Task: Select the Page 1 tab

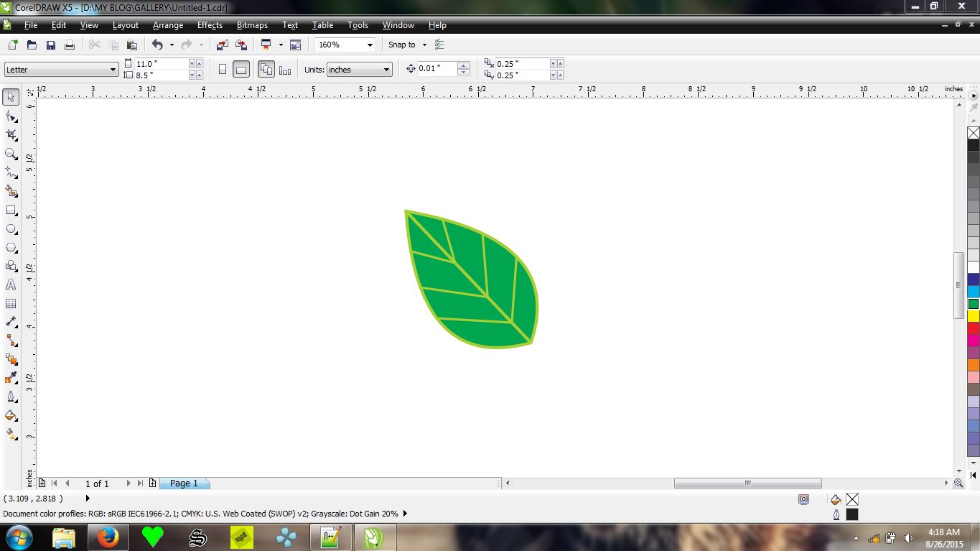Action: pos(185,483)
